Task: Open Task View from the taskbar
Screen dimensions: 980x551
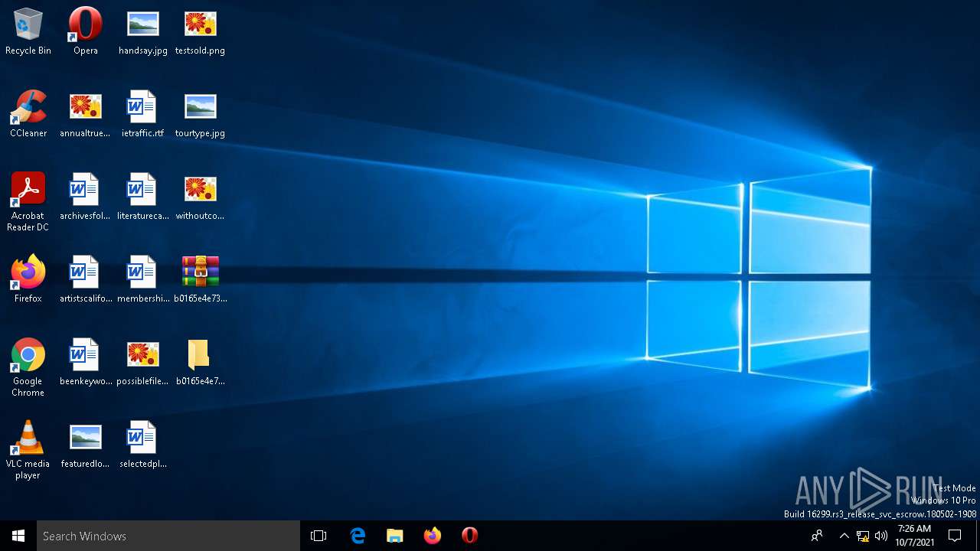Action: click(318, 536)
